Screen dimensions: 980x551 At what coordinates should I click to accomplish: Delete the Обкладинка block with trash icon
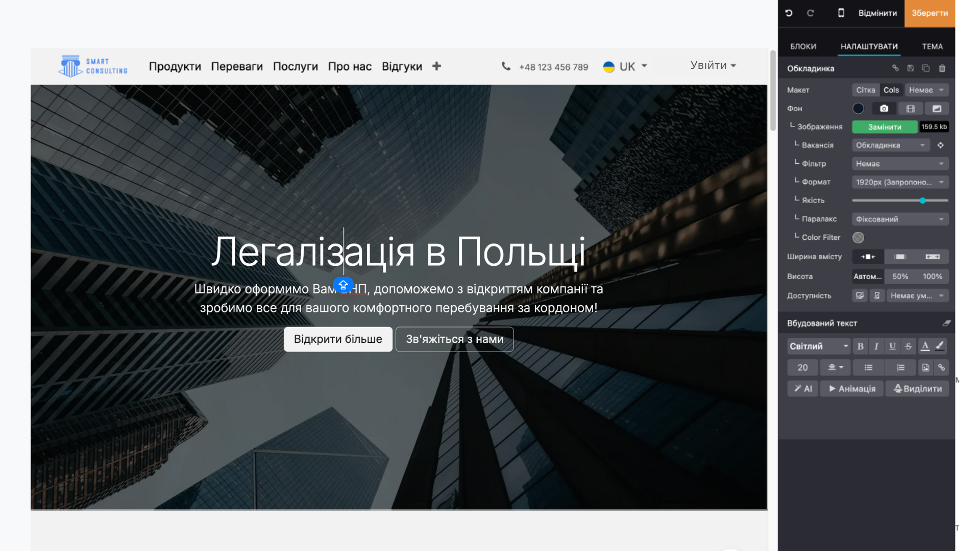coord(942,68)
